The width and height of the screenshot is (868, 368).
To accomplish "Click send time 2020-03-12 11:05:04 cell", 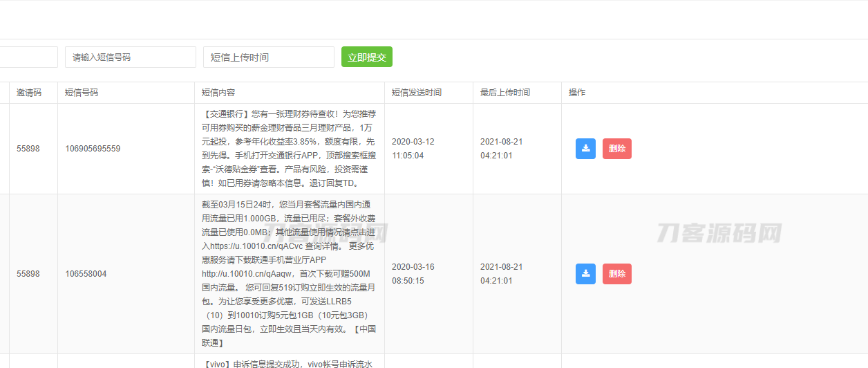I will tap(413, 149).
